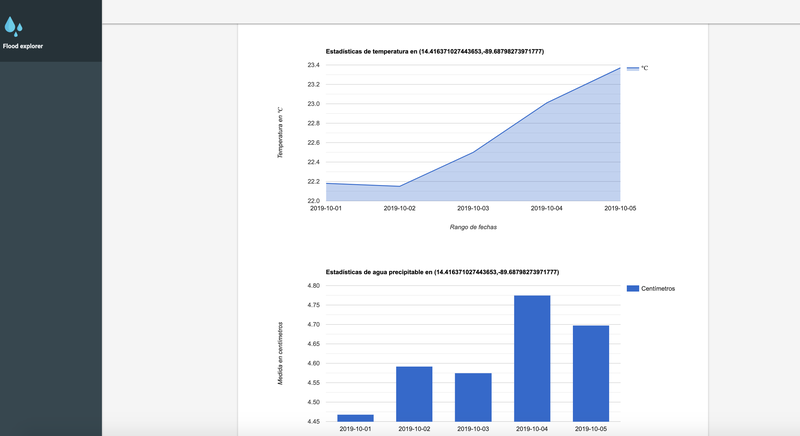Click the Temperatura en °C axis title
Viewport: 800px width, 436px height.
(x=281, y=132)
